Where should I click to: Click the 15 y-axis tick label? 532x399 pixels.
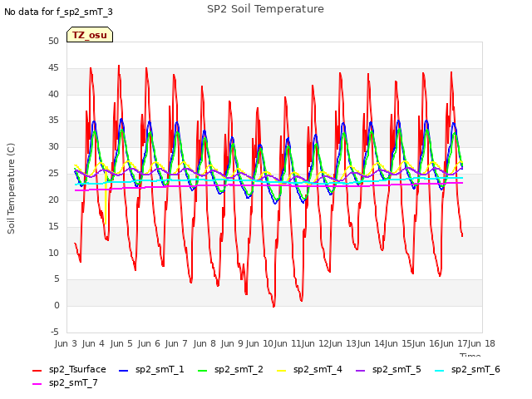point(53,226)
